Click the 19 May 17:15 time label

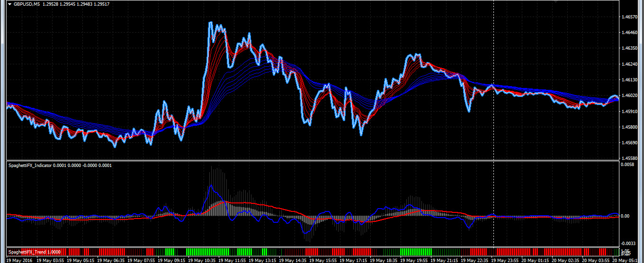pos(353,260)
